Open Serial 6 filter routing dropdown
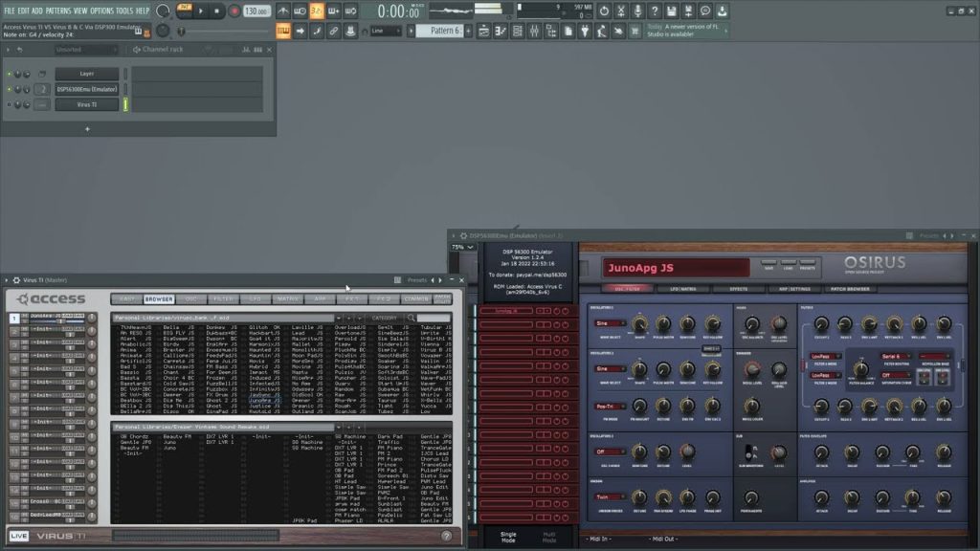Viewport: 980px width, 551px height. point(895,356)
